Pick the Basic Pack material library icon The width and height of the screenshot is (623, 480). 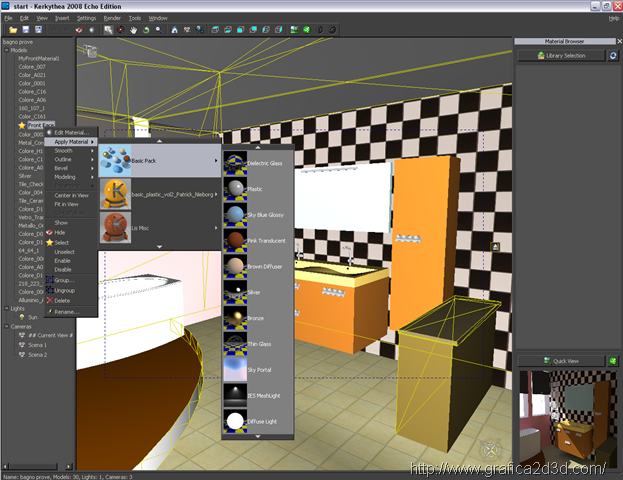click(115, 160)
